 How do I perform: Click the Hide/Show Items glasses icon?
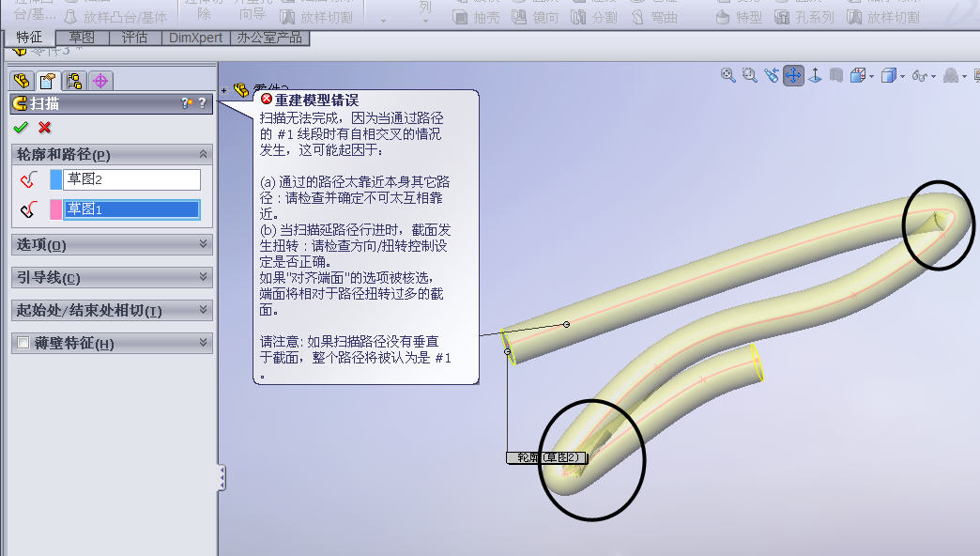coord(920,76)
